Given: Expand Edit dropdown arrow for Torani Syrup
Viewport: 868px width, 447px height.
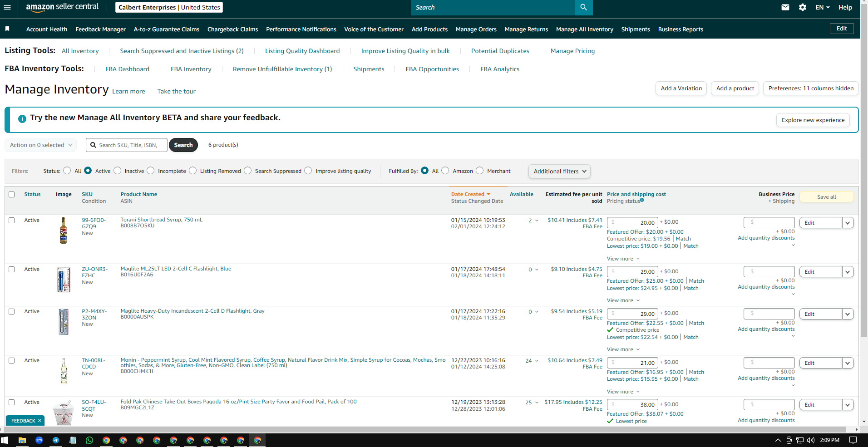Looking at the screenshot, I should coord(848,223).
